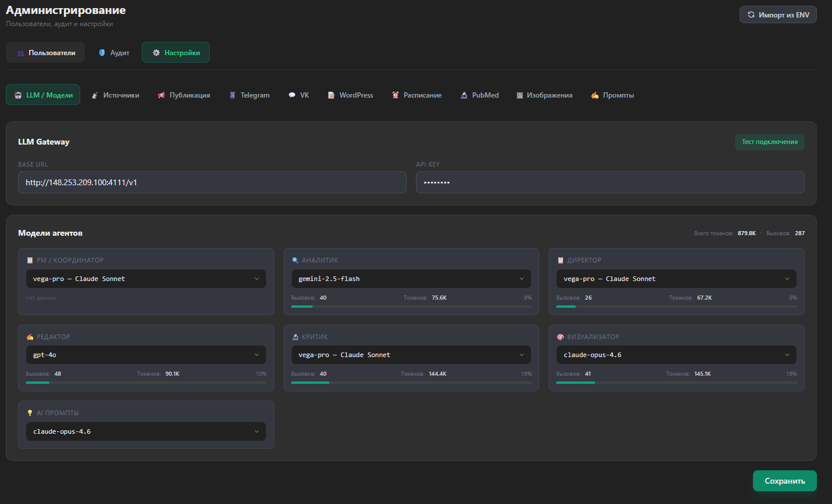
Task: Open the Аналитик gemini-2.5-flash dropdown
Action: (x=411, y=279)
